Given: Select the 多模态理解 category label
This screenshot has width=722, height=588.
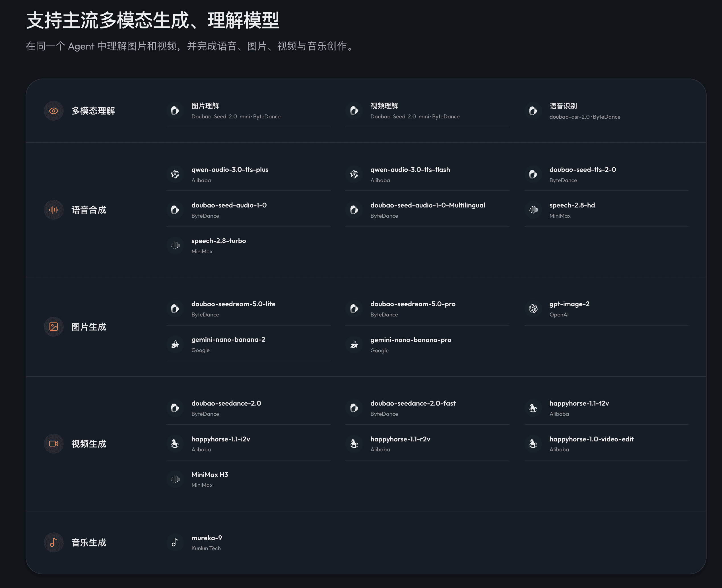Looking at the screenshot, I should pos(93,111).
